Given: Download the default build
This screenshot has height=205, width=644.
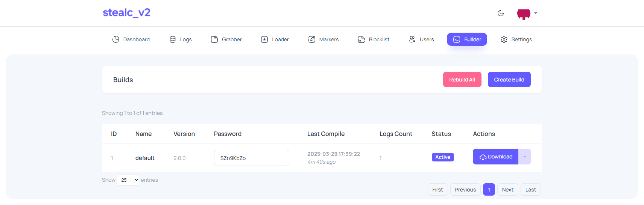Looking at the screenshot, I should pyautogui.click(x=495, y=157).
